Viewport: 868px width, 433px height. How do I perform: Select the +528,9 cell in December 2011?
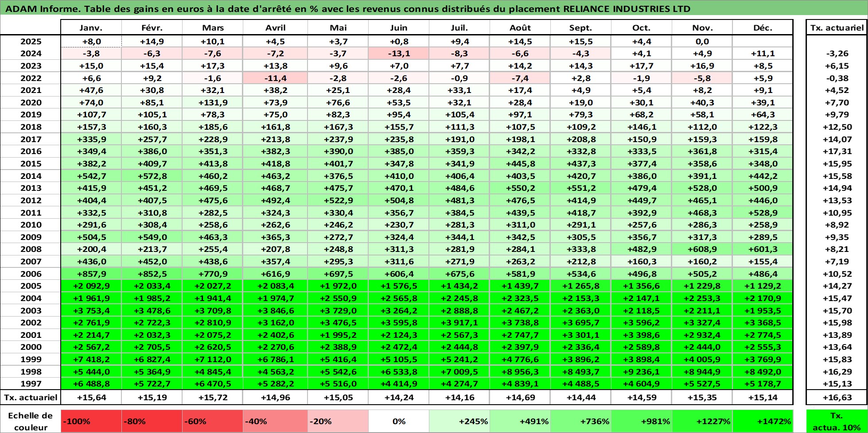click(x=763, y=213)
